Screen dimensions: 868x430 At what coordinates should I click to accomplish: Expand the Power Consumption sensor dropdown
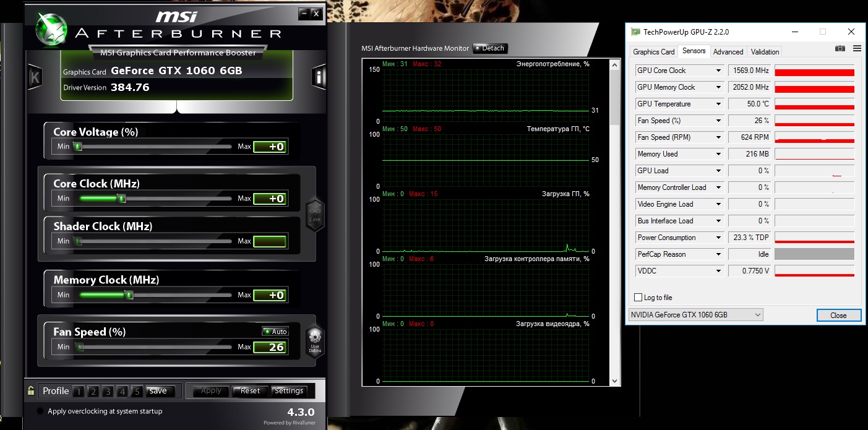point(718,238)
